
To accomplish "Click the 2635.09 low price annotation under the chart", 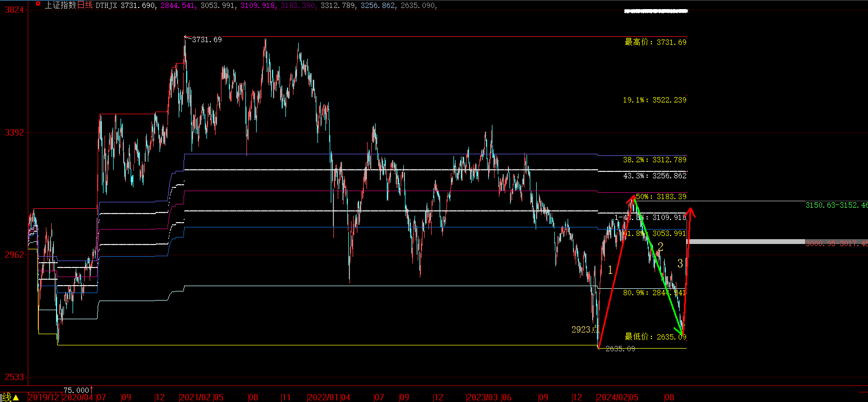I will click(x=620, y=349).
